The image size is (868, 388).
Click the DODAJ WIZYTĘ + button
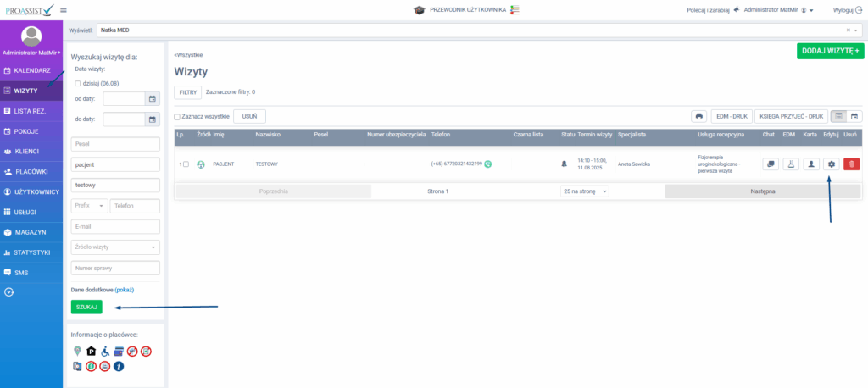(x=829, y=51)
